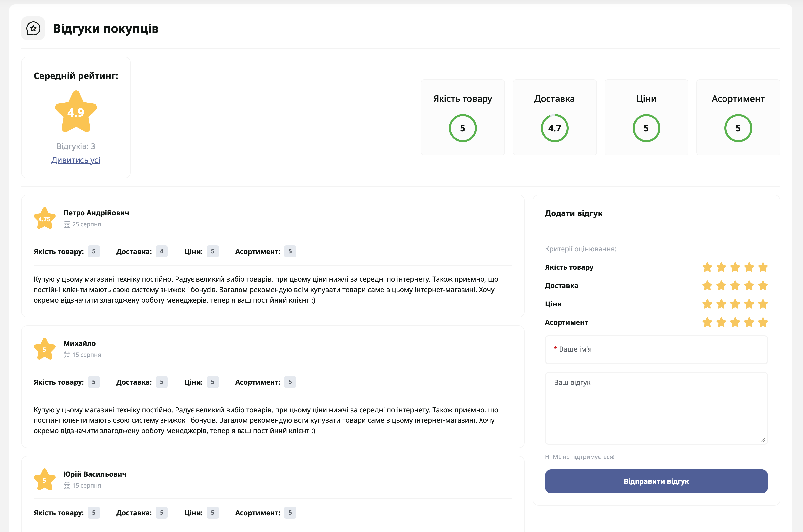Image resolution: width=803 pixels, height=532 pixels.
Task: Click the Якість товару circular score
Action: (x=463, y=128)
